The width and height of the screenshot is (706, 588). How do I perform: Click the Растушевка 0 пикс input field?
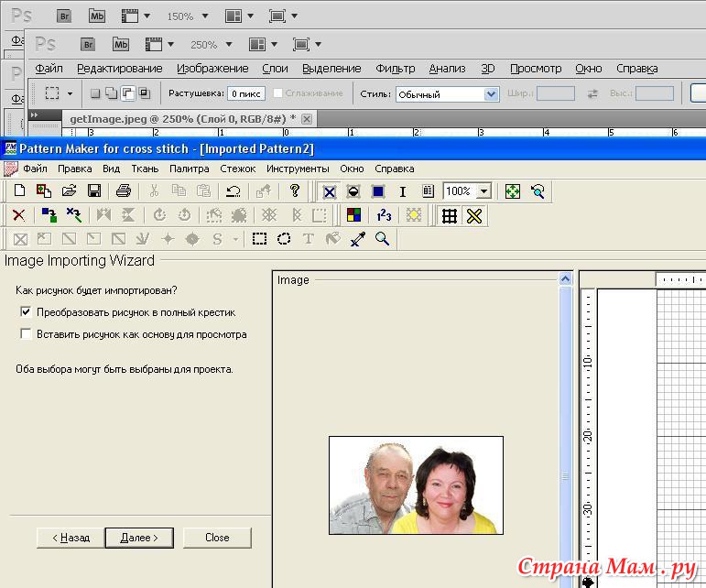coord(245,93)
